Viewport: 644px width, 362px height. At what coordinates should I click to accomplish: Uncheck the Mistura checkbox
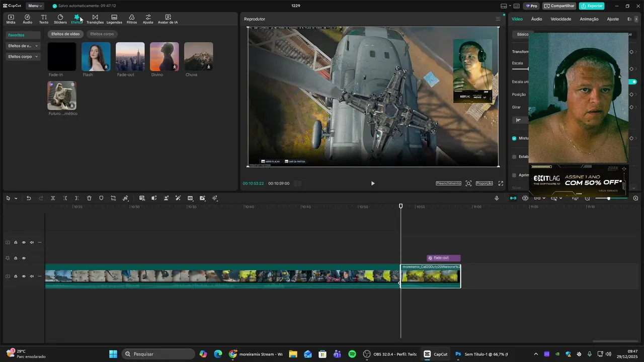point(514,138)
